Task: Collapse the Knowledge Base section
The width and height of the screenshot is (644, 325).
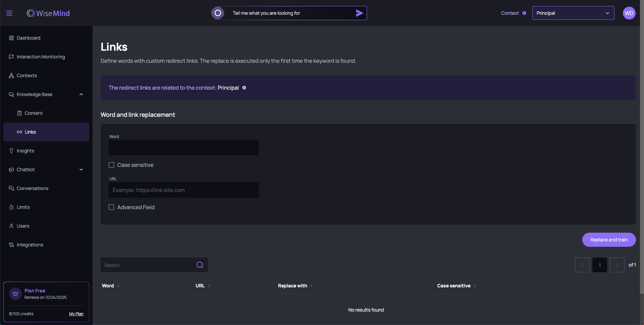Action: point(81,94)
